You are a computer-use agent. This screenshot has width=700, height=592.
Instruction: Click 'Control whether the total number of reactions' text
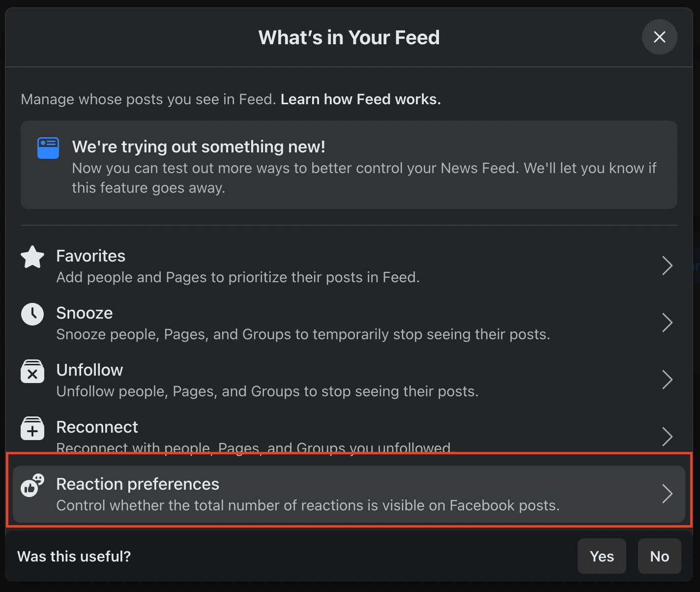(x=308, y=505)
